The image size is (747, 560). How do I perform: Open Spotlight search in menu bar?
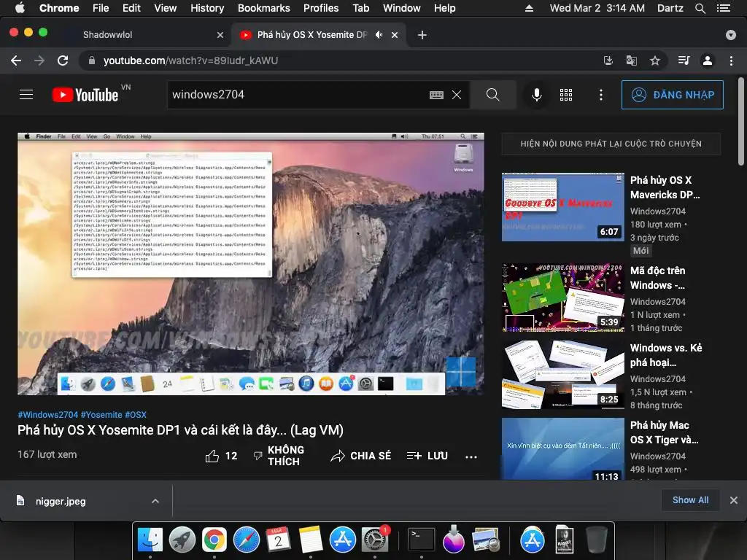click(700, 8)
